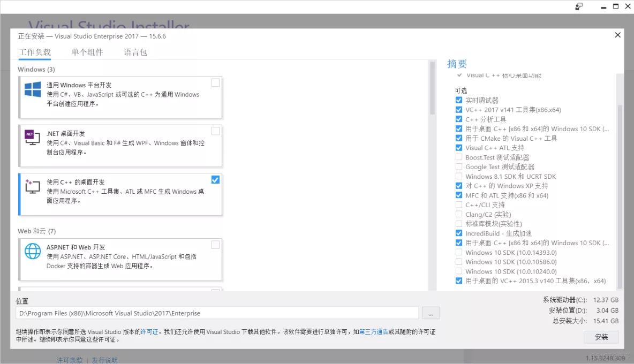Viewport: 634px width, 364px height.
Task: Click the 系统驱动器(C:) 12.37 GB value
Action: [x=606, y=300]
